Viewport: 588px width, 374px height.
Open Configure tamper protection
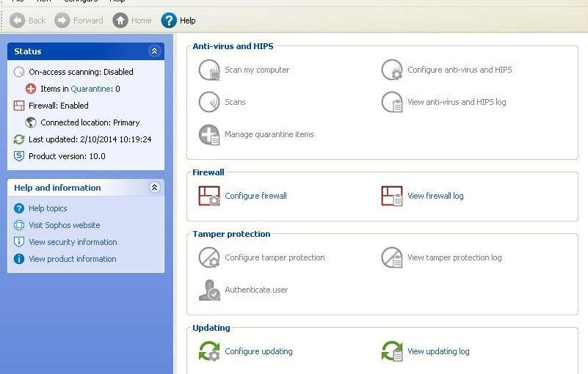(262, 258)
